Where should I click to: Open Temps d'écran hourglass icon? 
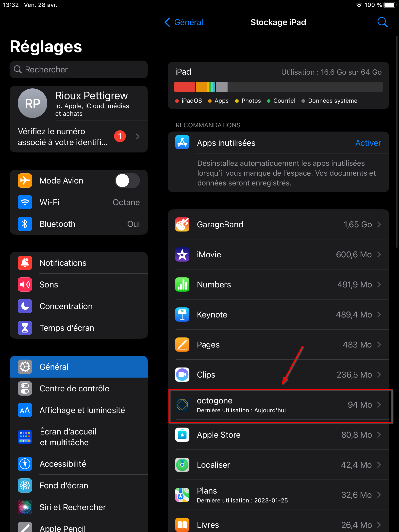25,328
